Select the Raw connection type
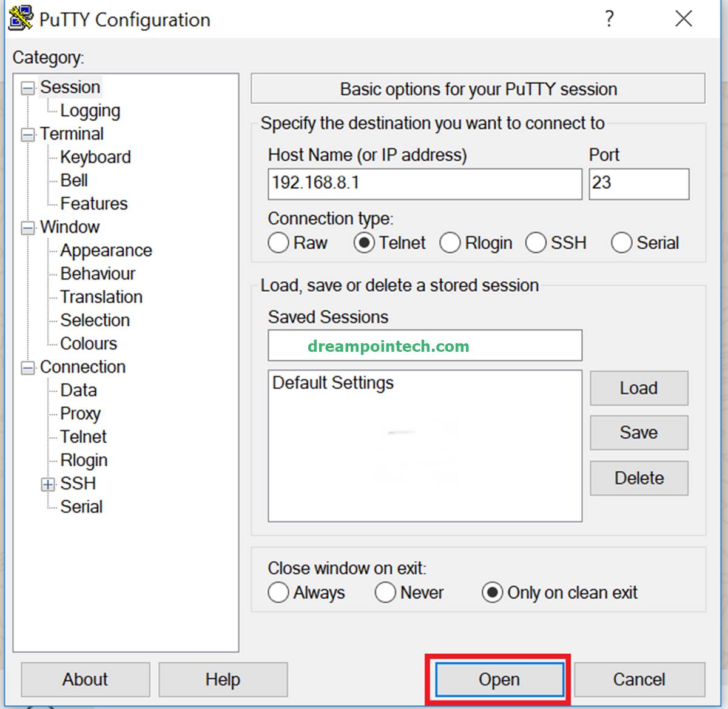 coord(278,243)
